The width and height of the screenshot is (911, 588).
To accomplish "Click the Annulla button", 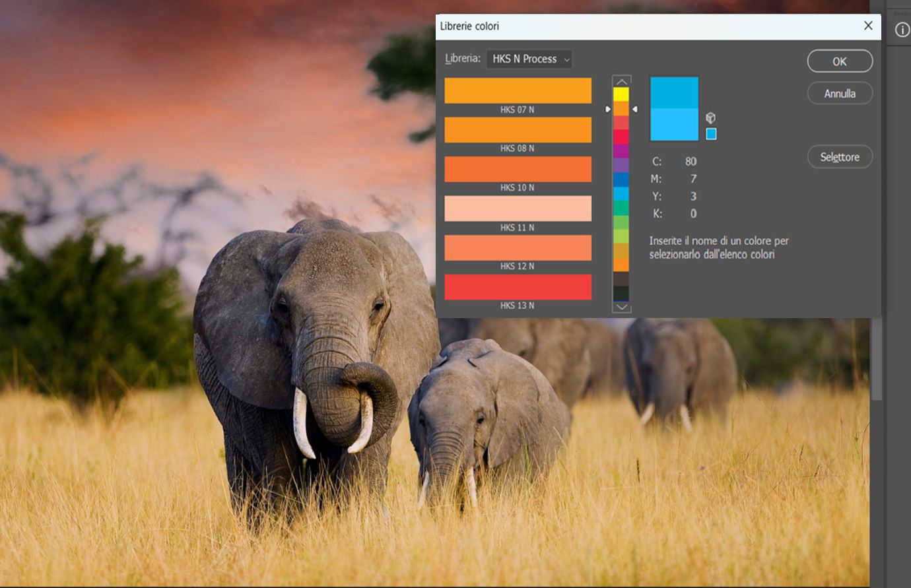I will pos(840,94).
